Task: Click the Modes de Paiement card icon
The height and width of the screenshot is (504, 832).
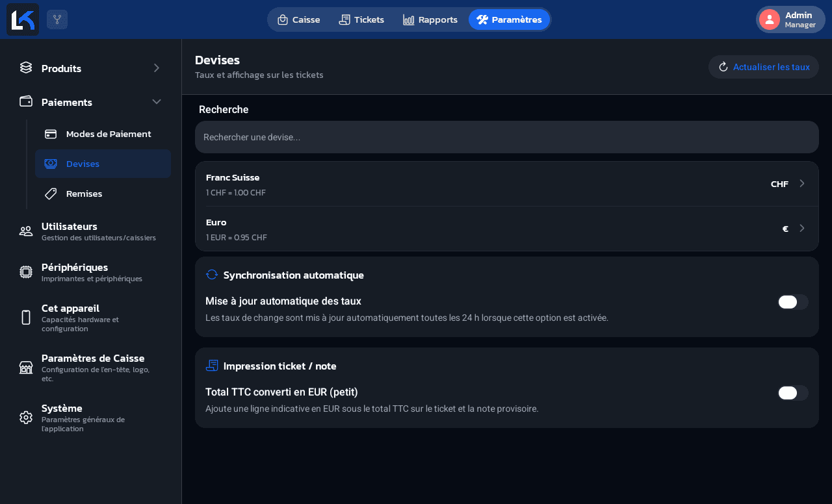Action: coord(51,134)
